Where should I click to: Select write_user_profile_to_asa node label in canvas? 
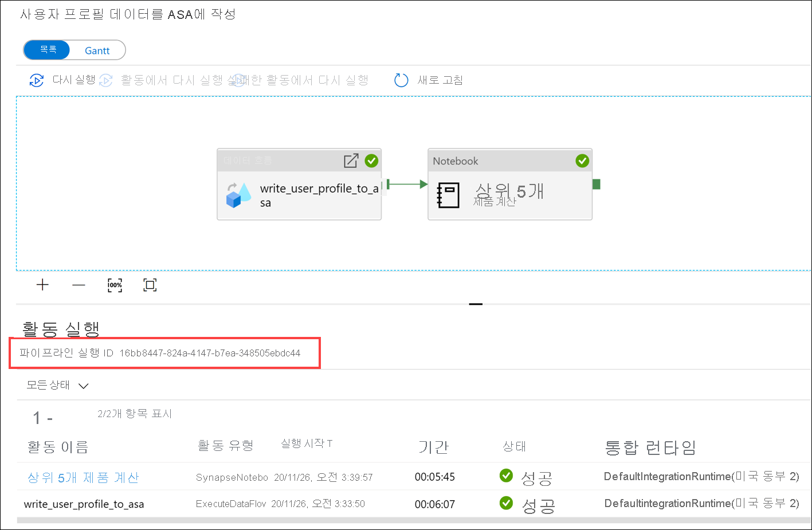(x=319, y=195)
